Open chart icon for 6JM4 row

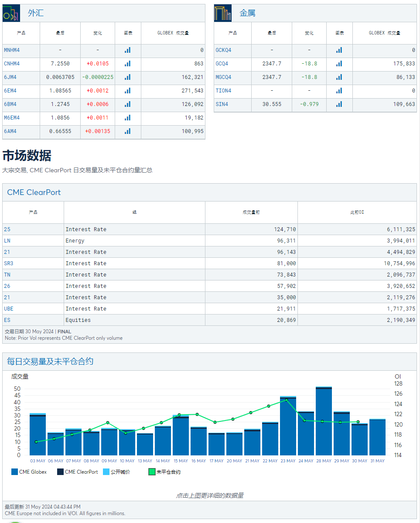coord(127,77)
